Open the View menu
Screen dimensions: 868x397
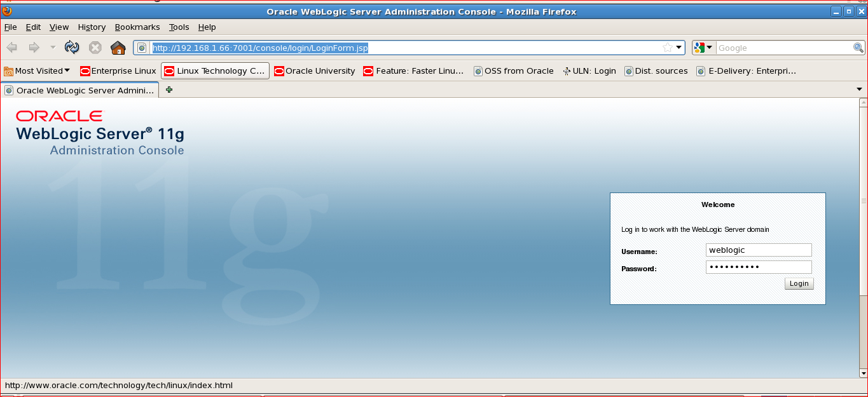pyautogui.click(x=59, y=27)
